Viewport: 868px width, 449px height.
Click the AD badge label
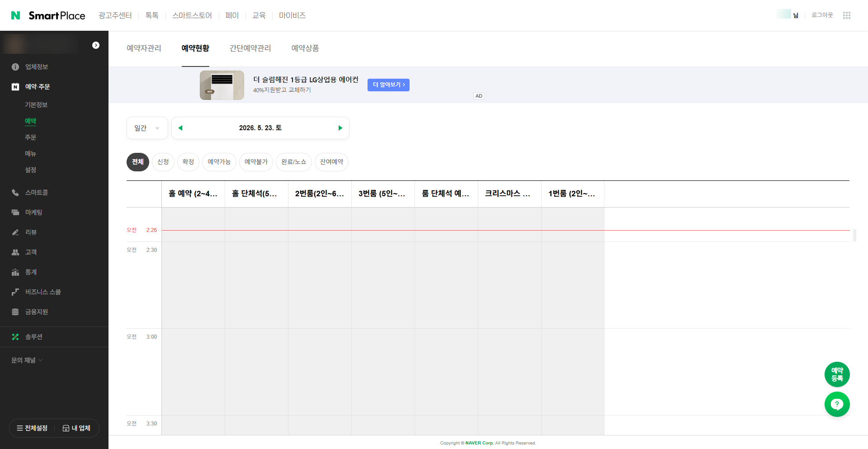(479, 96)
